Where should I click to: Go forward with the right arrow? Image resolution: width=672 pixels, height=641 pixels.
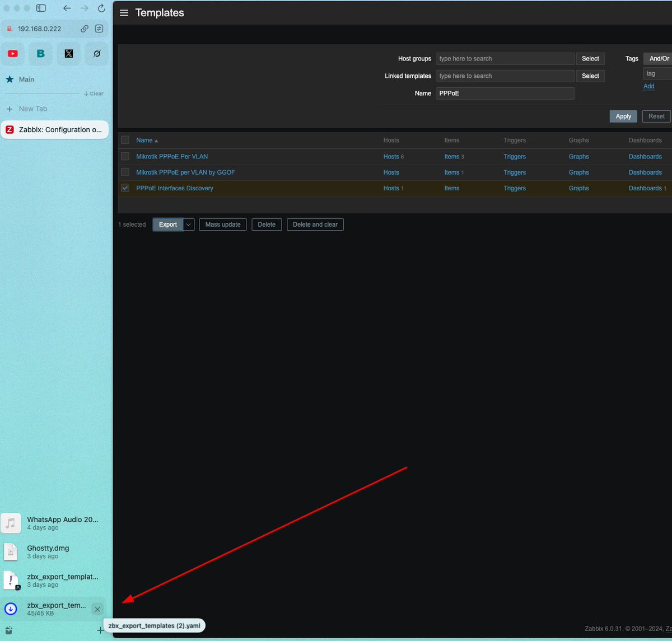[x=85, y=8]
